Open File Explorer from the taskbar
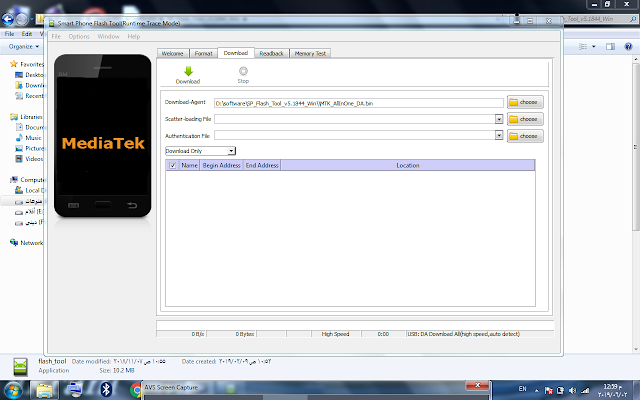Screen dimensions: 640x400 tap(44, 390)
